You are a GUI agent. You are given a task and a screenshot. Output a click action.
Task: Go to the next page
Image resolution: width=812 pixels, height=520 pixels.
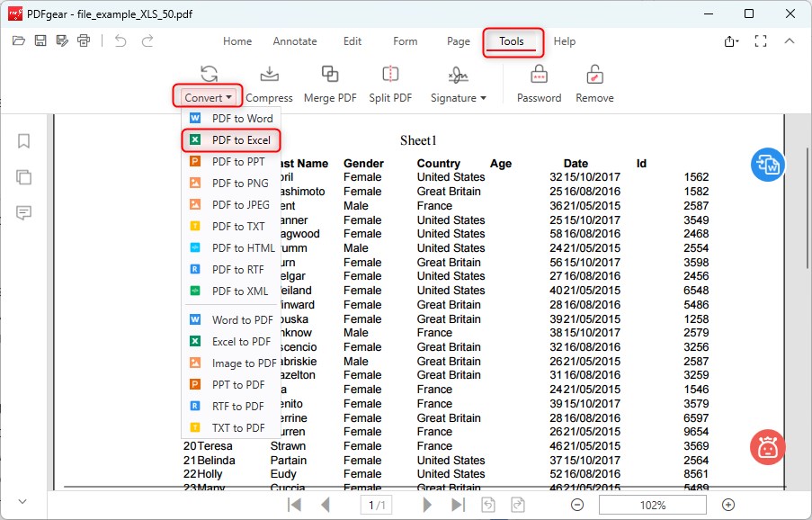427,505
